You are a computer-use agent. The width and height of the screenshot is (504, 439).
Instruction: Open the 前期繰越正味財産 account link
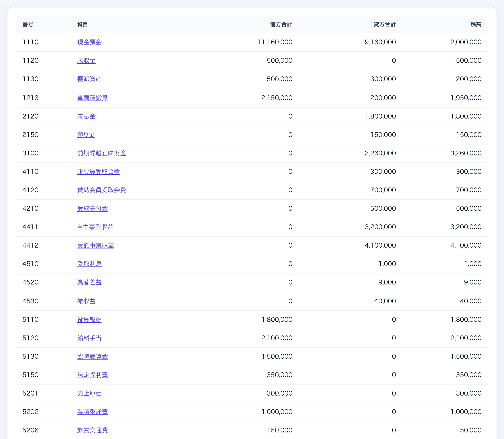102,153
